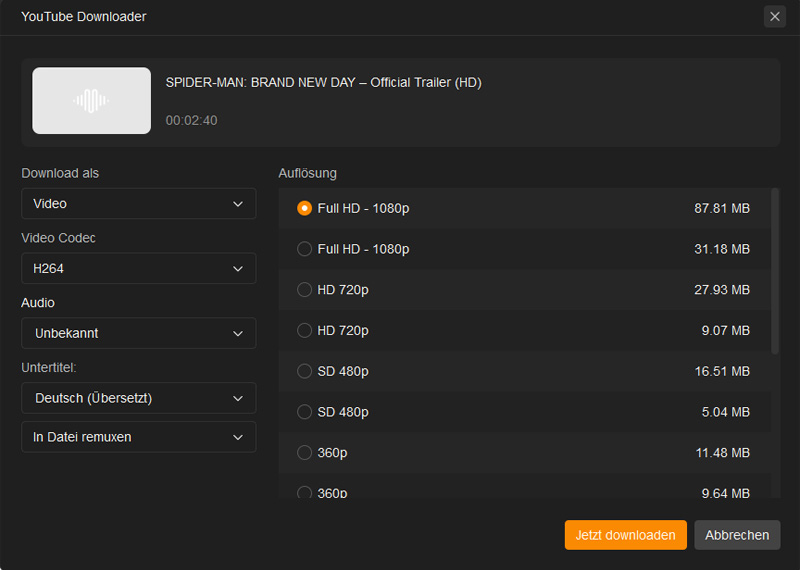800x570 pixels.
Task: Open the Audio Unbekannt dropdown
Action: (138, 333)
